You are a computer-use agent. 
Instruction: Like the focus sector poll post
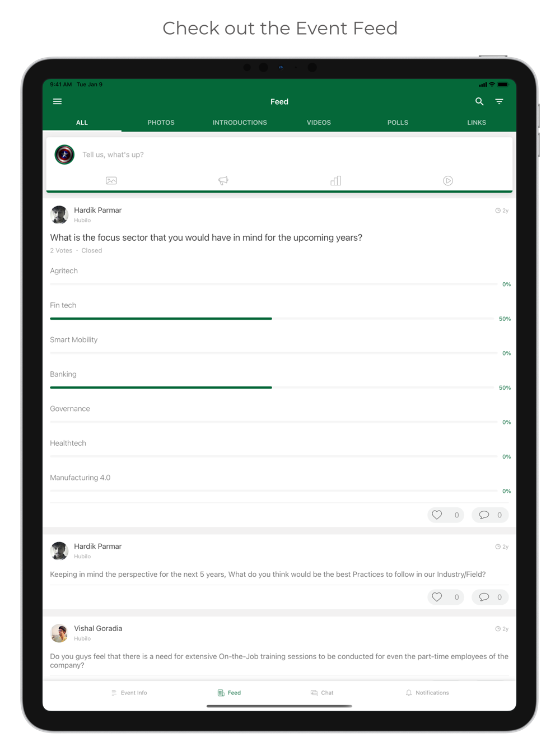(x=446, y=515)
